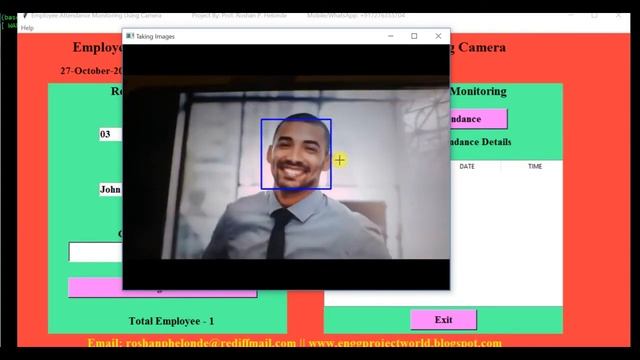This screenshot has height=360, width=640.
Task: Click the employee ID field showing 03
Action: 110,134
